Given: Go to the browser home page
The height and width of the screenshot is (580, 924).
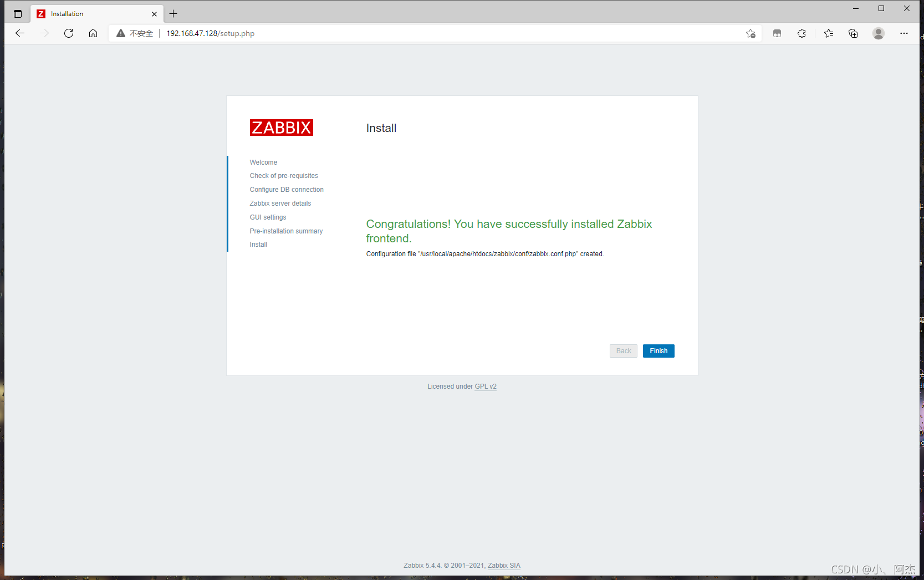Looking at the screenshot, I should 93,33.
